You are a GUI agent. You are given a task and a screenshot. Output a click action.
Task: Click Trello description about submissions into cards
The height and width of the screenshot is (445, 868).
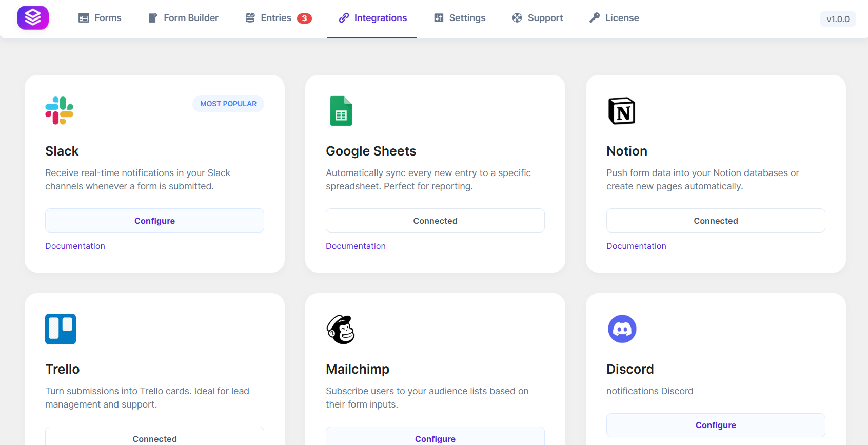coord(147,398)
